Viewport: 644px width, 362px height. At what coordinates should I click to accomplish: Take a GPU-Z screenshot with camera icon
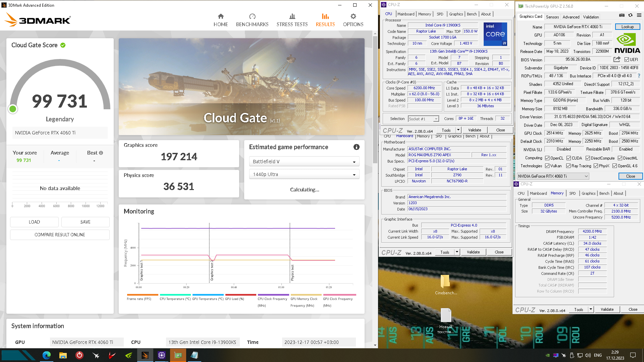pos(622,15)
